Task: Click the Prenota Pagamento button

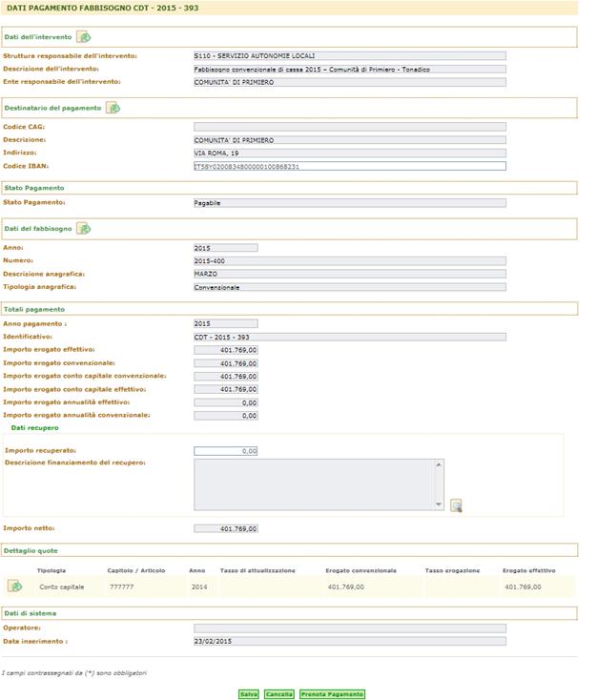Action: pyautogui.click(x=332, y=694)
